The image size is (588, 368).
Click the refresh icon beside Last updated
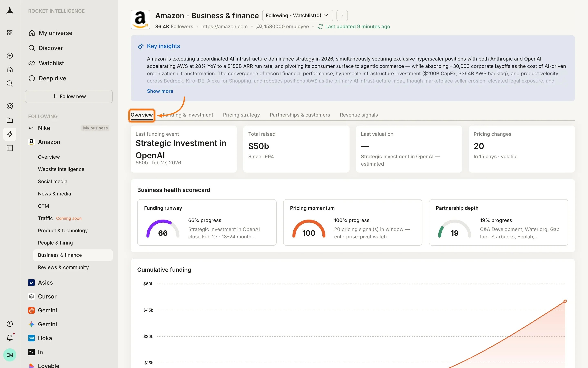320,27
